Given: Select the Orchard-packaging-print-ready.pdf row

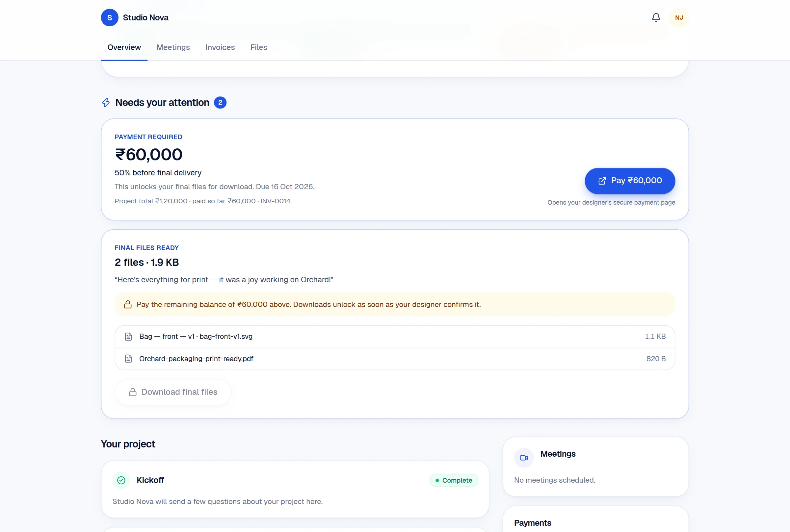Looking at the screenshot, I should pos(395,359).
